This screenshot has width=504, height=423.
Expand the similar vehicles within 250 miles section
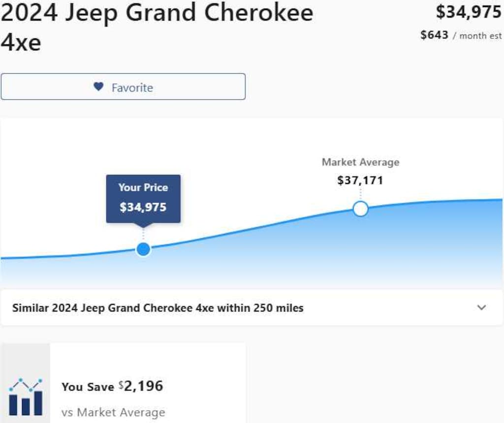tap(157, 308)
